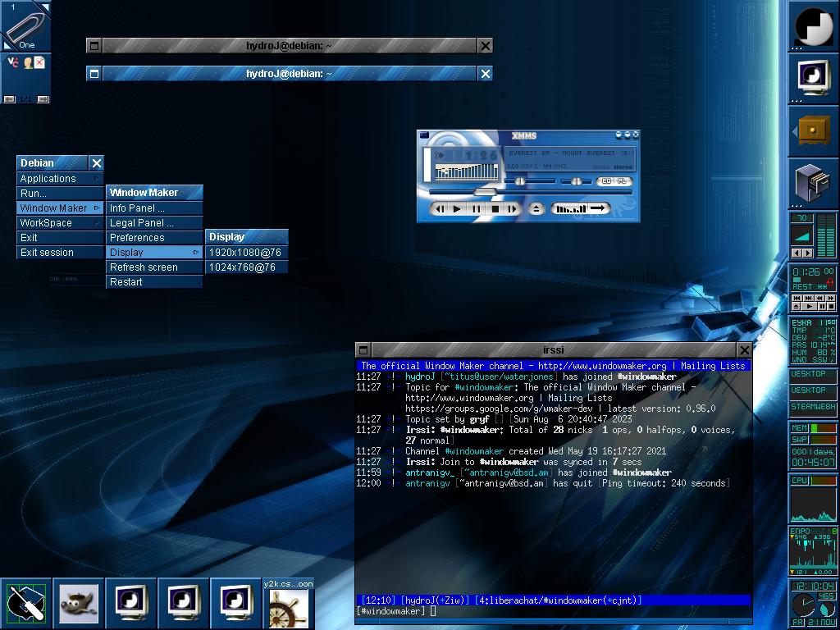Toggle the XMMS equalizer with EQ
Screen dimensions: 840x630
point(606,181)
